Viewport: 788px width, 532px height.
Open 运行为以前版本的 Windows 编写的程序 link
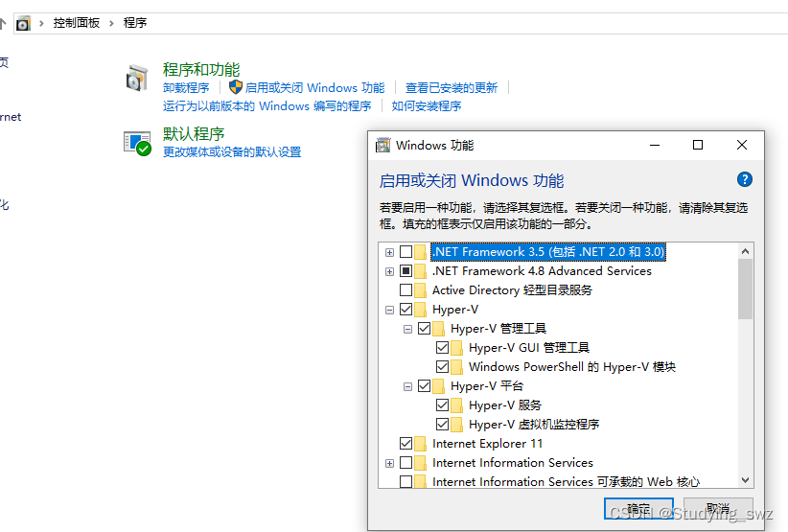tap(267, 106)
